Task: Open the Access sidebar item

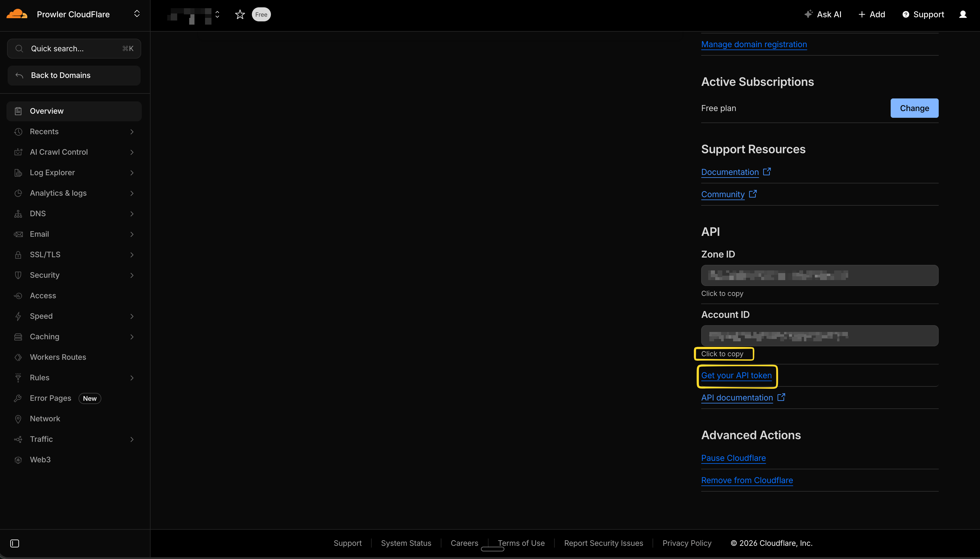Action: click(43, 296)
